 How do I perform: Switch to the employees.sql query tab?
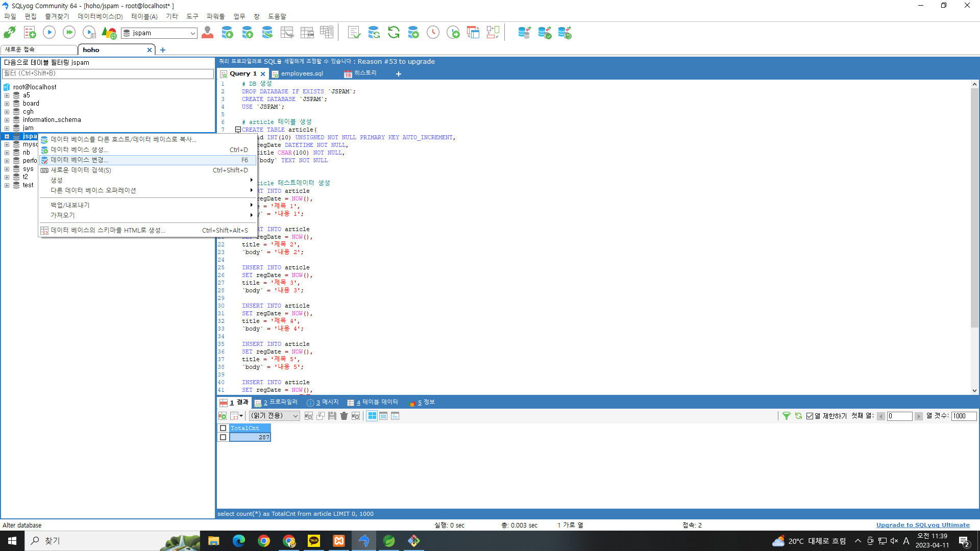pos(302,73)
